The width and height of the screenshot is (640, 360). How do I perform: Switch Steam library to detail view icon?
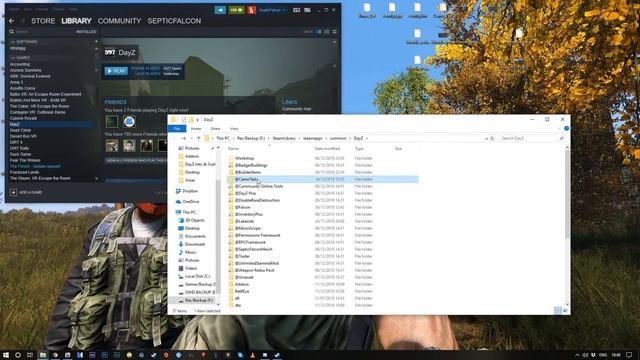pos(319,31)
